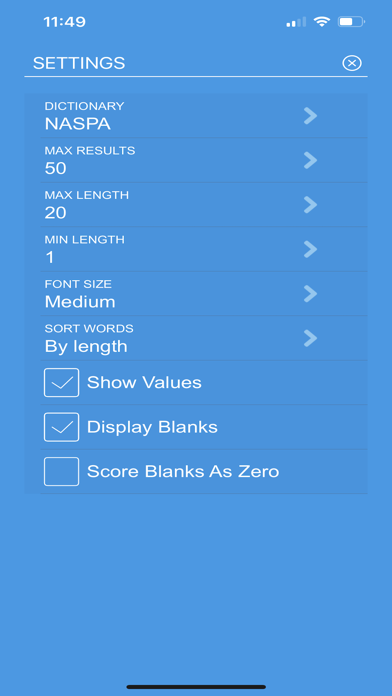
Task: Tap the cellular signal bars icon
Action: pos(296,22)
